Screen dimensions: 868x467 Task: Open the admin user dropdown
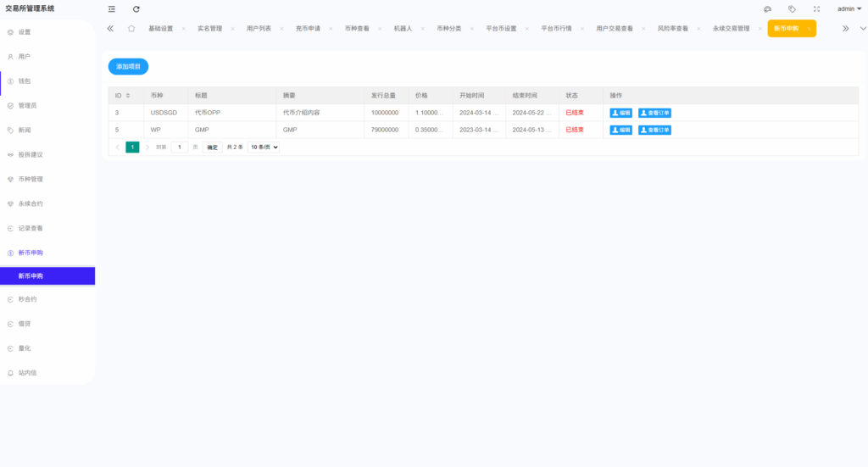point(849,8)
